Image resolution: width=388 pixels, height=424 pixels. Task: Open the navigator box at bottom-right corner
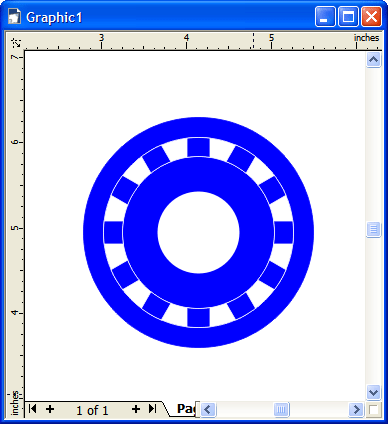pyautogui.click(x=374, y=409)
